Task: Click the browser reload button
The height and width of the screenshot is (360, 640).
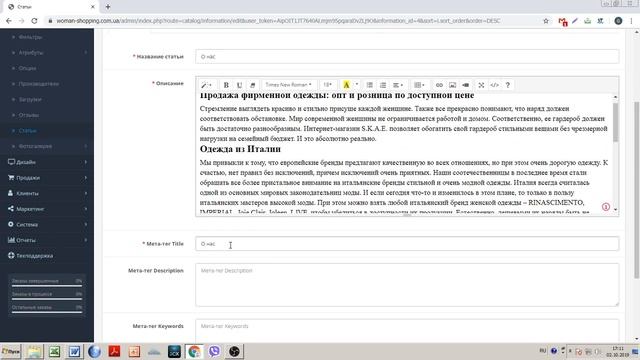Action: coord(34,21)
